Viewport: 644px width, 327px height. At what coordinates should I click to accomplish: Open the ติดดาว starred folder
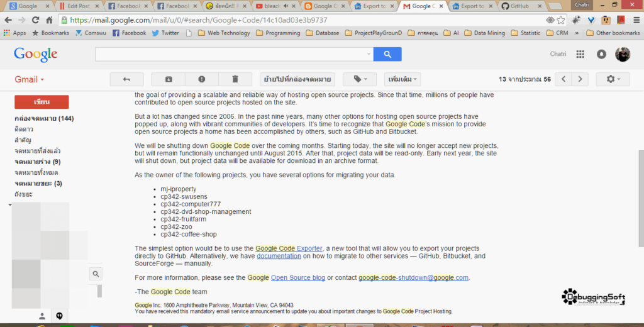tap(24, 130)
